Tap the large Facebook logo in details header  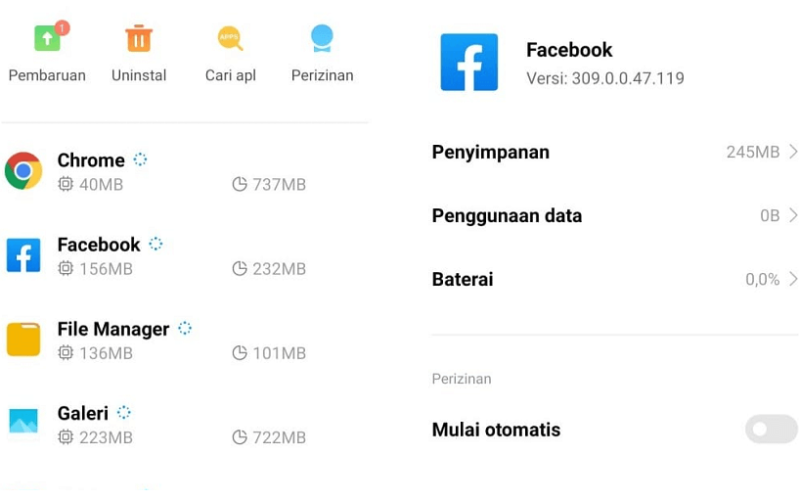pyautogui.click(x=469, y=62)
